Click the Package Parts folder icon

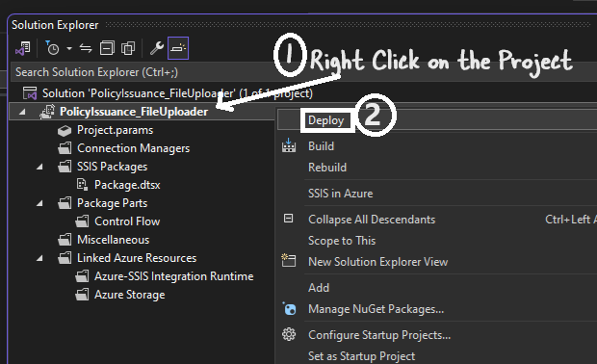[65, 203]
